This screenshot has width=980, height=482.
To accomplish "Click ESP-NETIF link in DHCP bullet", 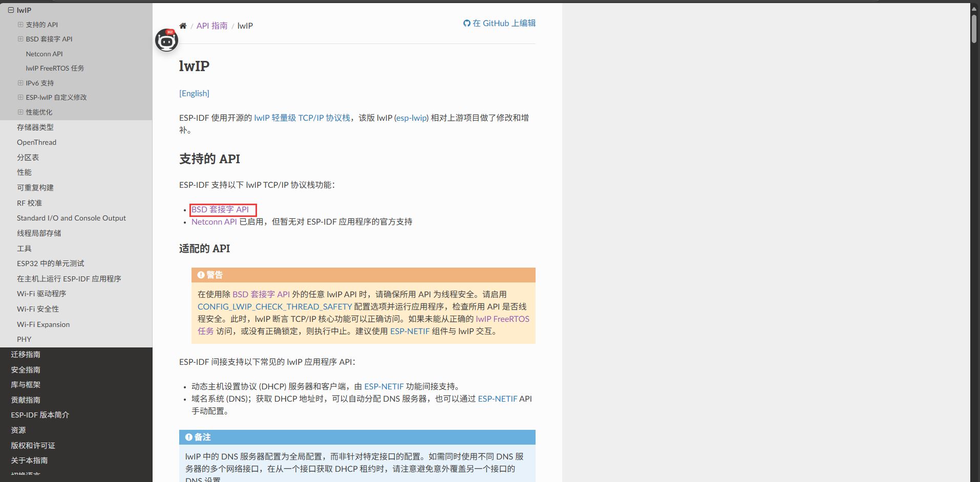I will tap(384, 386).
